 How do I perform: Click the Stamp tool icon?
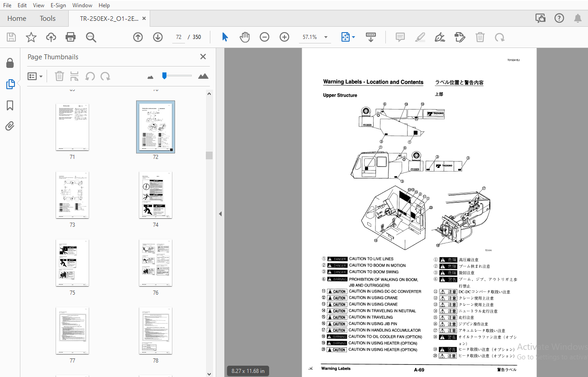pyautogui.click(x=460, y=37)
